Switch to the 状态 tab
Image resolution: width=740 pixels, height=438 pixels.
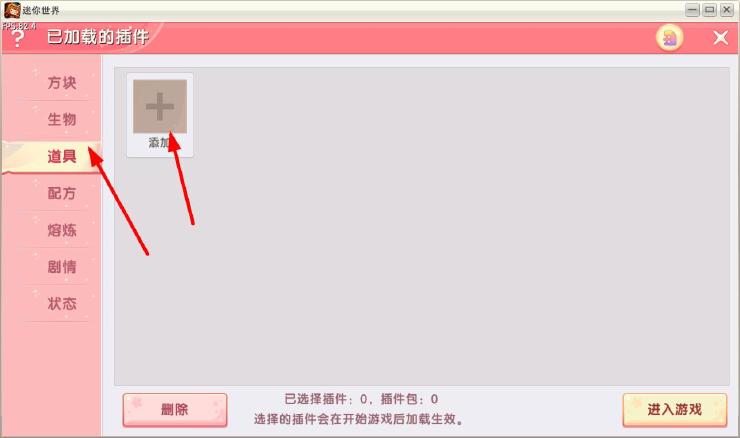click(61, 303)
